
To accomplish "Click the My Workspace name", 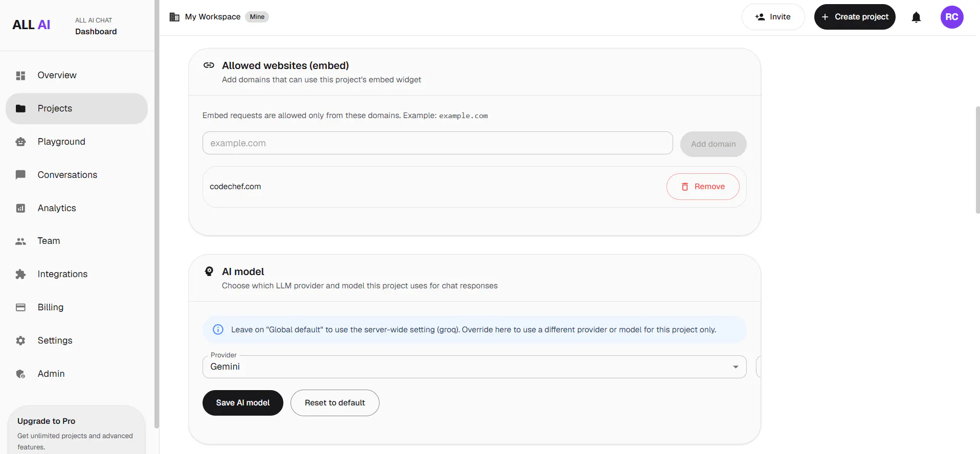I will [x=213, y=17].
